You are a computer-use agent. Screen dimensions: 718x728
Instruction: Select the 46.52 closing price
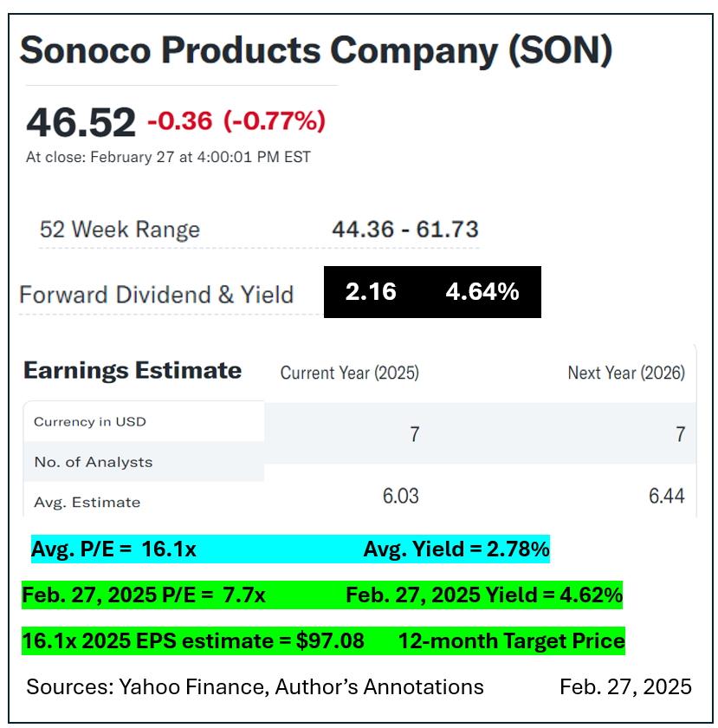(81, 122)
